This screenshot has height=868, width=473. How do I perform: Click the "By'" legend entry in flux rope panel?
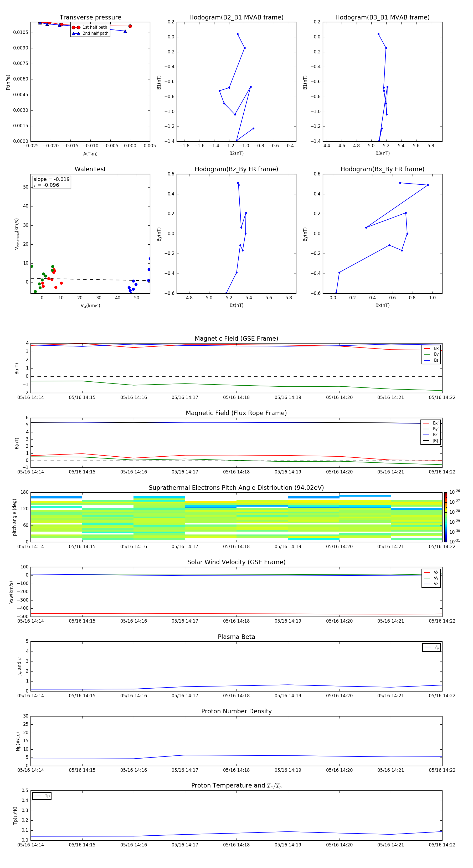(x=431, y=429)
